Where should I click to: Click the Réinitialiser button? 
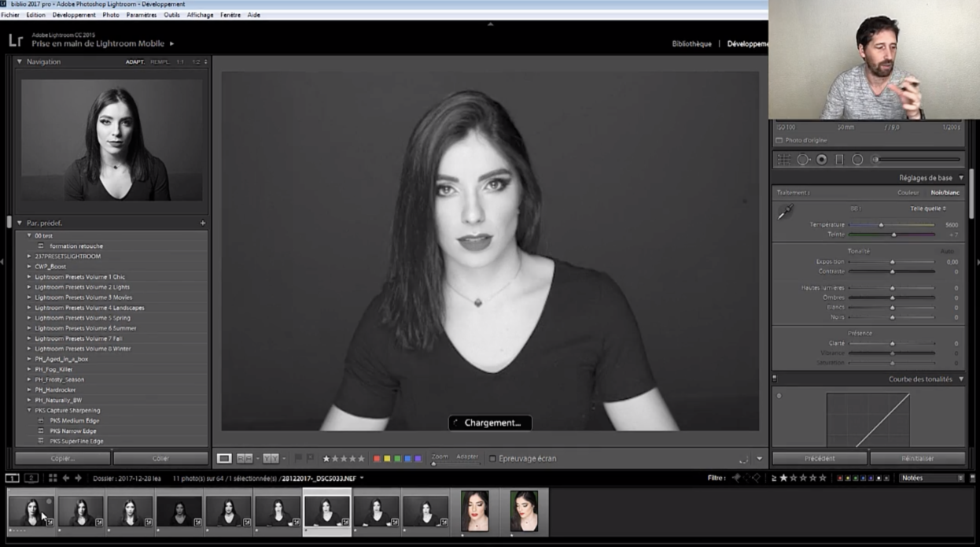click(x=917, y=458)
